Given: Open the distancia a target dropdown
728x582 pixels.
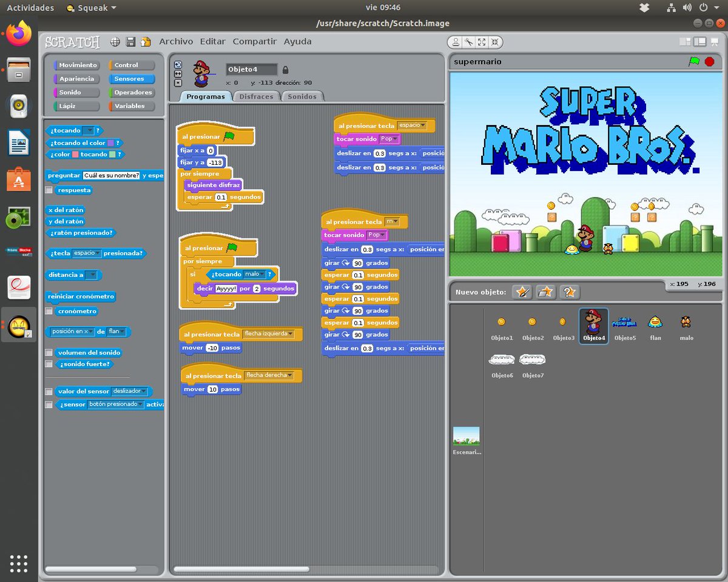Looking at the screenshot, I should tap(92, 275).
